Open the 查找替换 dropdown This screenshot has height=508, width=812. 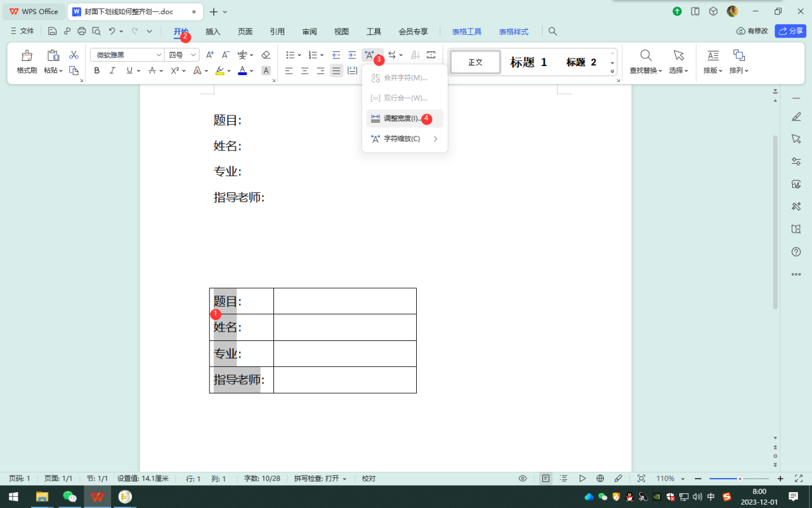point(646,70)
